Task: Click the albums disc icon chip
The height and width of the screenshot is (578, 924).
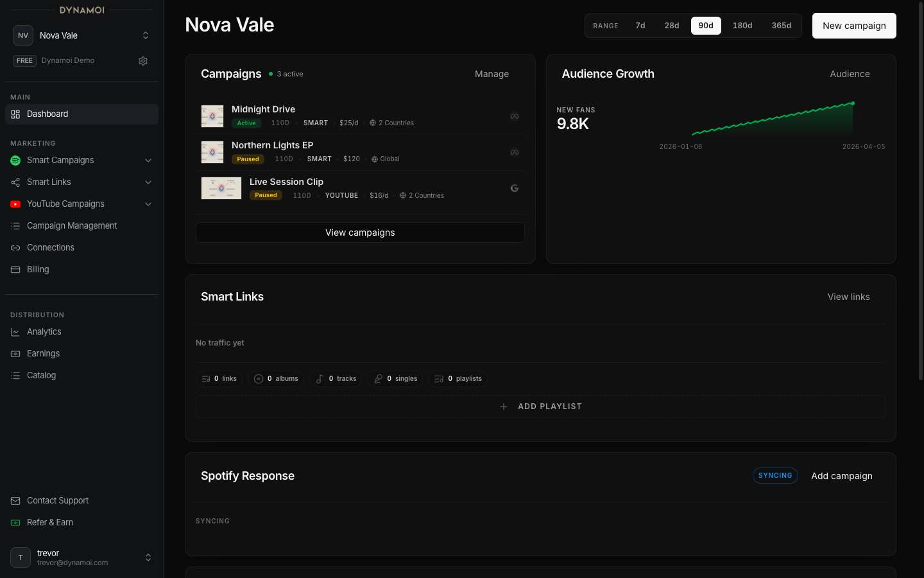Action: [277, 379]
